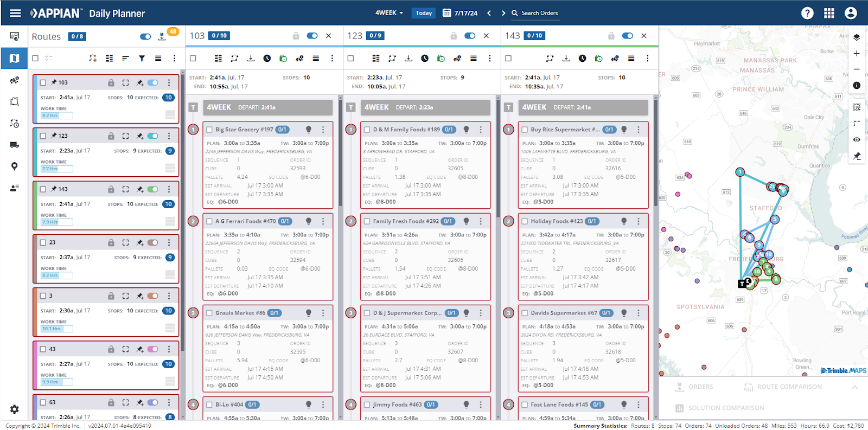Image resolution: width=868 pixels, height=430 pixels.
Task: Filter the Routes list
Action: click(142, 58)
